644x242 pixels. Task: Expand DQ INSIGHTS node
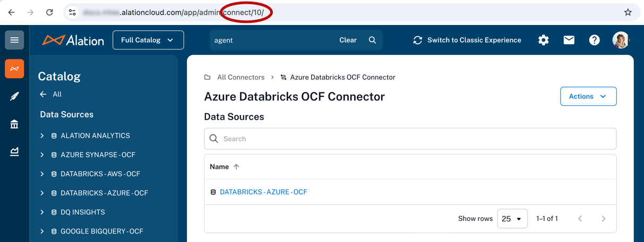click(42, 212)
